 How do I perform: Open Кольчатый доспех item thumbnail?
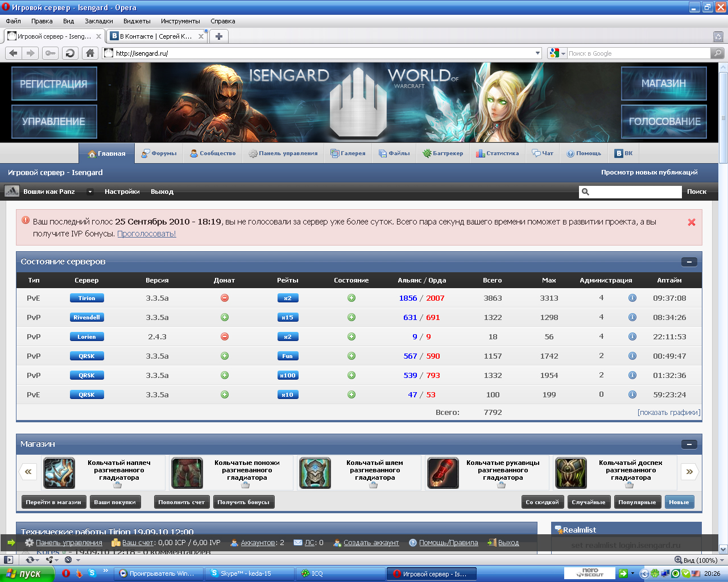coord(571,473)
